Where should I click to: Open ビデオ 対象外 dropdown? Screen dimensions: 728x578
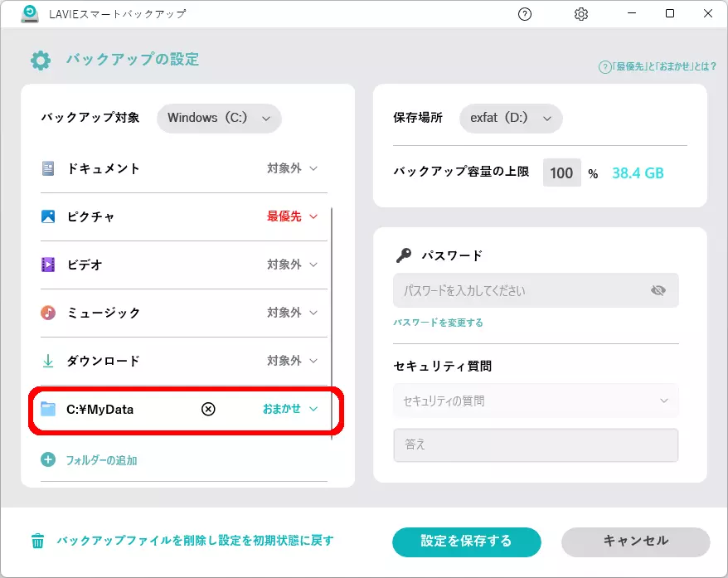[292, 265]
